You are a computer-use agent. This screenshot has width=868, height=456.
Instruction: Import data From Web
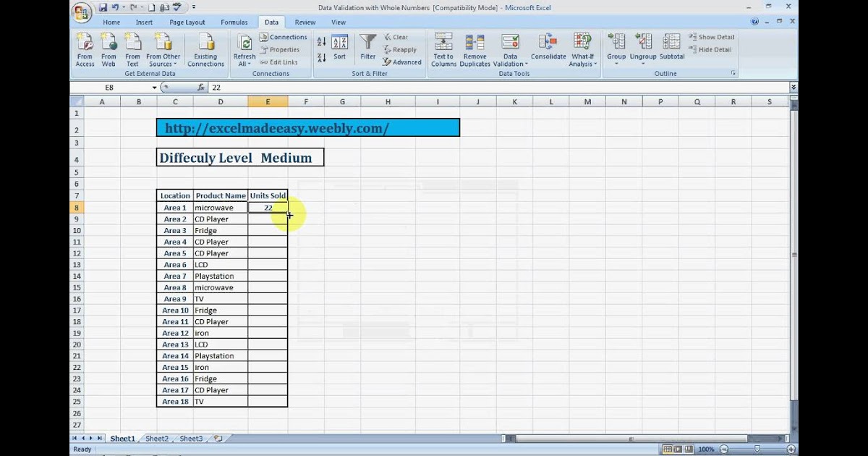109,51
